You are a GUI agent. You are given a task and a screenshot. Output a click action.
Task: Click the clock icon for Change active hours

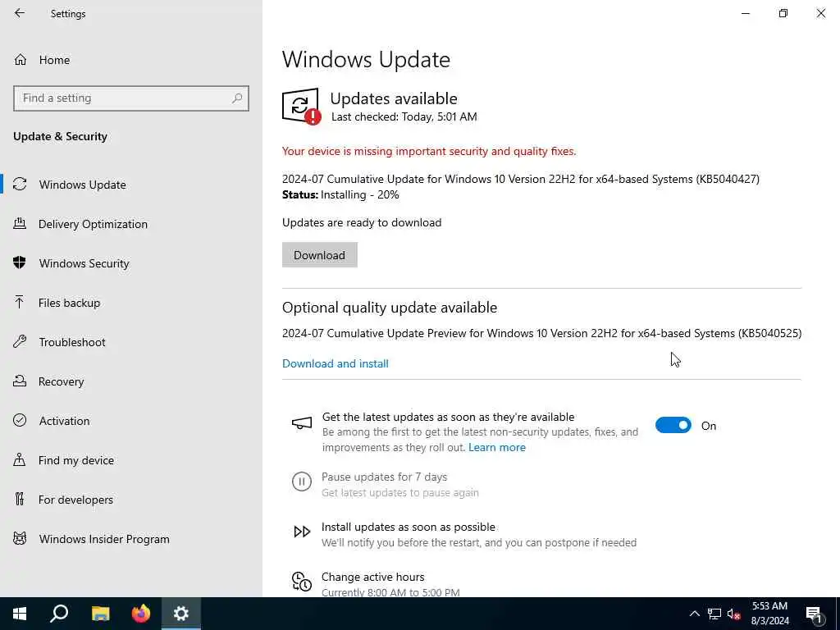click(302, 582)
